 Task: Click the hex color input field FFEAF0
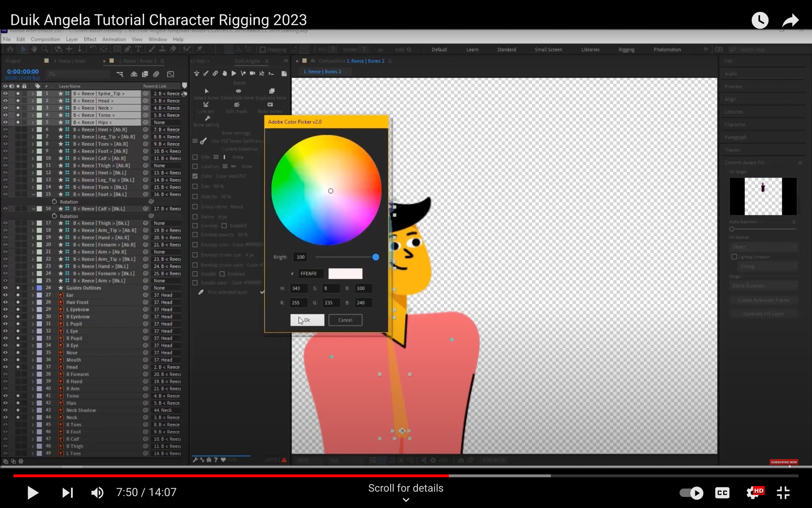click(x=310, y=273)
